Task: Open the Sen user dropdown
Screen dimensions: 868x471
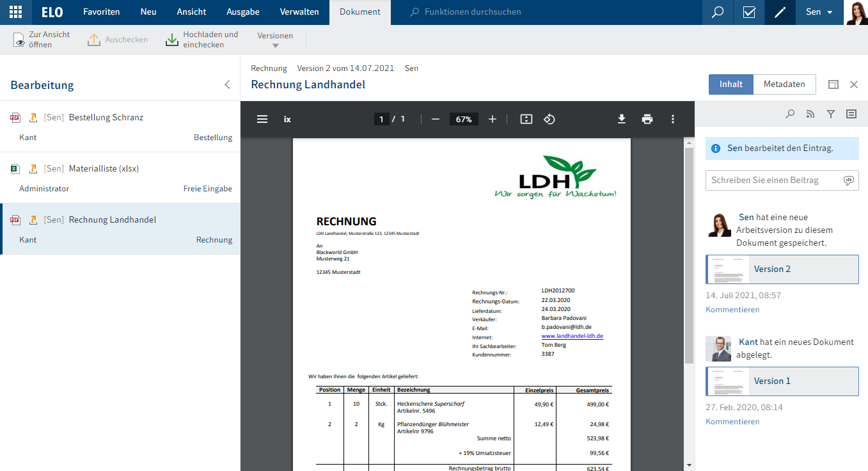Action: (819, 12)
